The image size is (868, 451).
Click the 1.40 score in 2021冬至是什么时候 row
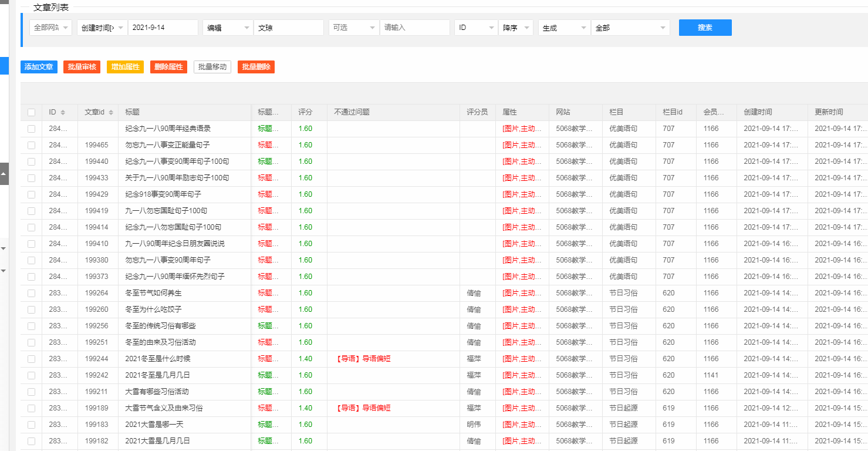(x=305, y=359)
